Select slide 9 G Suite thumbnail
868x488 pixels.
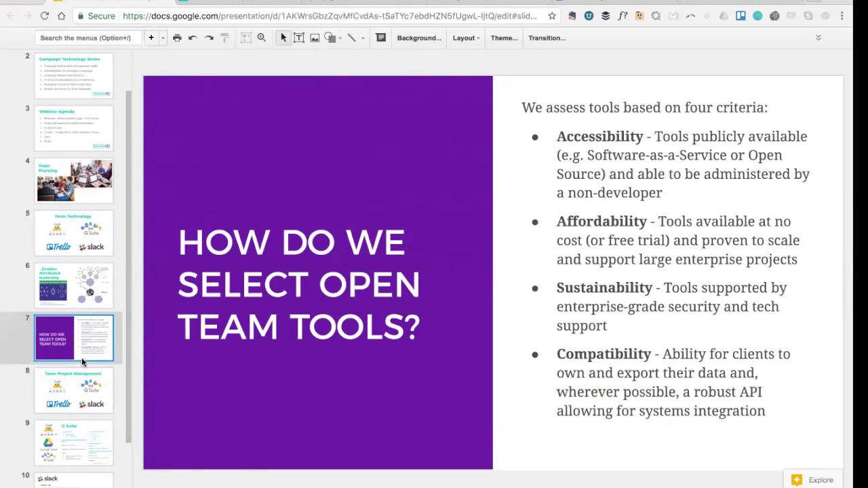pos(74,443)
